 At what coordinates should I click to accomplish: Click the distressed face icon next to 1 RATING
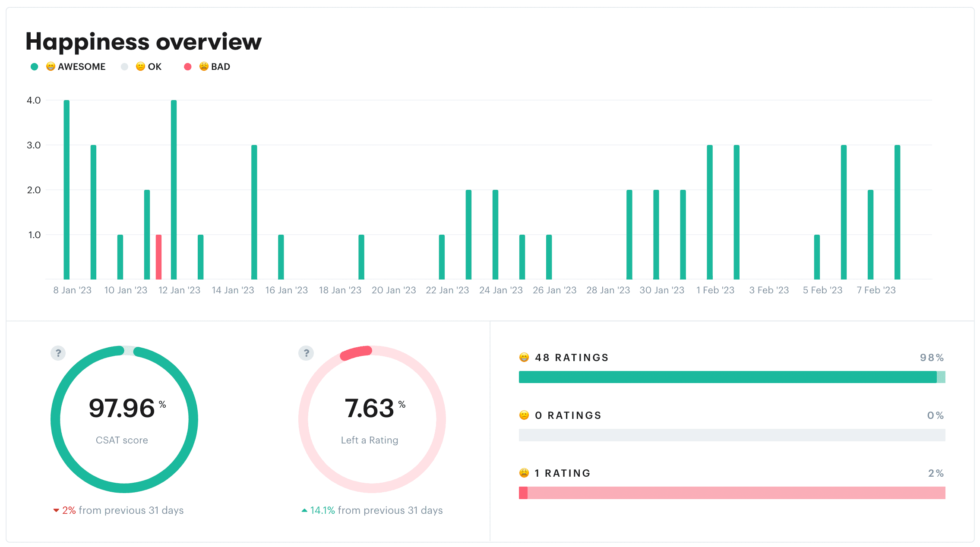tap(523, 472)
